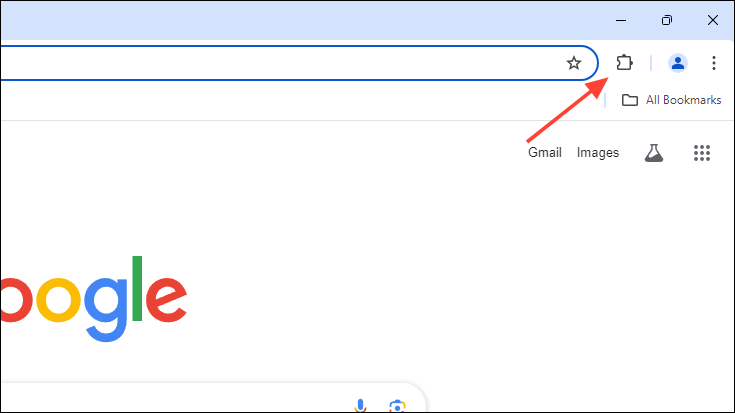The width and height of the screenshot is (735, 413).
Task: Open the Gmail link
Action: [x=545, y=152]
